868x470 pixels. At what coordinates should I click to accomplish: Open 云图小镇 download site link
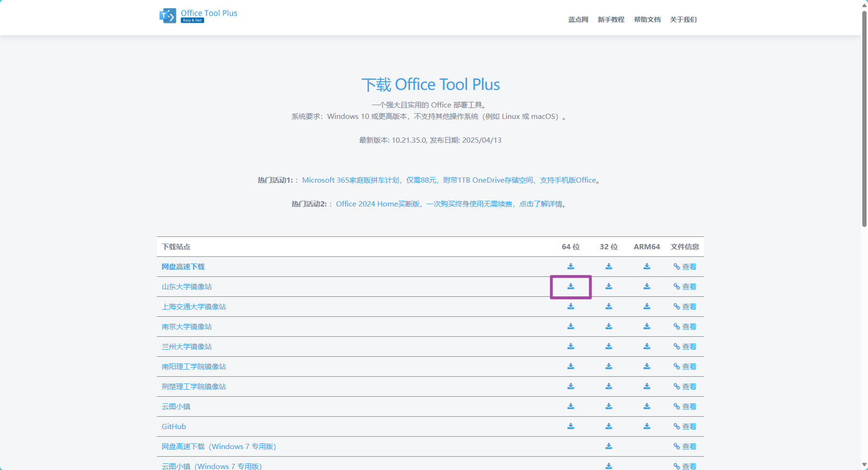click(x=176, y=407)
